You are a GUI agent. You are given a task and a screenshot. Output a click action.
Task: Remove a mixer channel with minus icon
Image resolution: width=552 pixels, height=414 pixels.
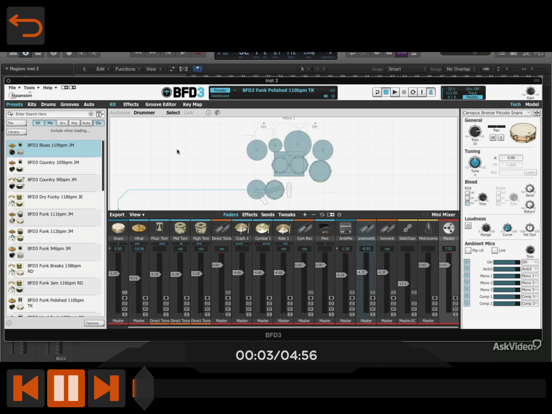pyautogui.click(x=313, y=214)
